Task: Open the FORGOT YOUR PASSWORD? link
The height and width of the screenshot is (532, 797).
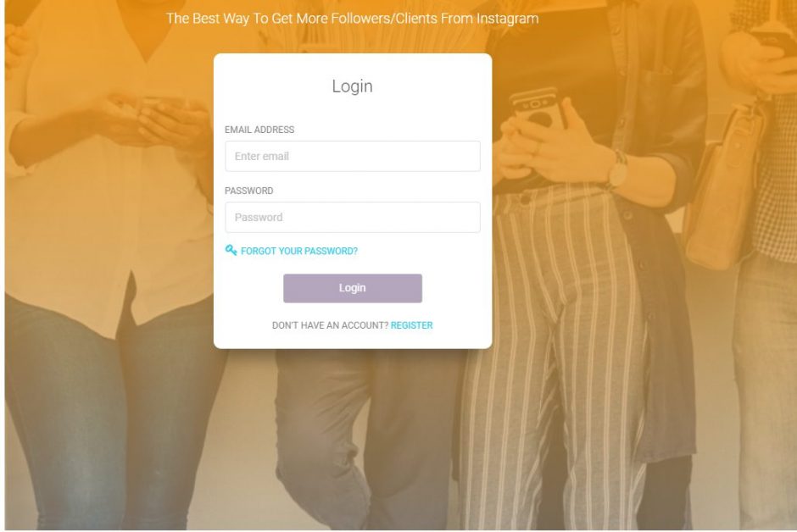Action: 298,251
